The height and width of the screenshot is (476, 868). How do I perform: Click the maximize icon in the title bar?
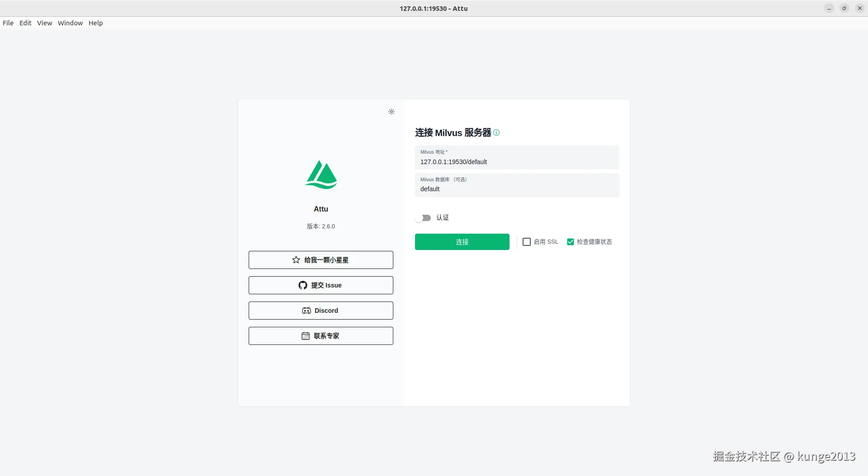coord(844,8)
